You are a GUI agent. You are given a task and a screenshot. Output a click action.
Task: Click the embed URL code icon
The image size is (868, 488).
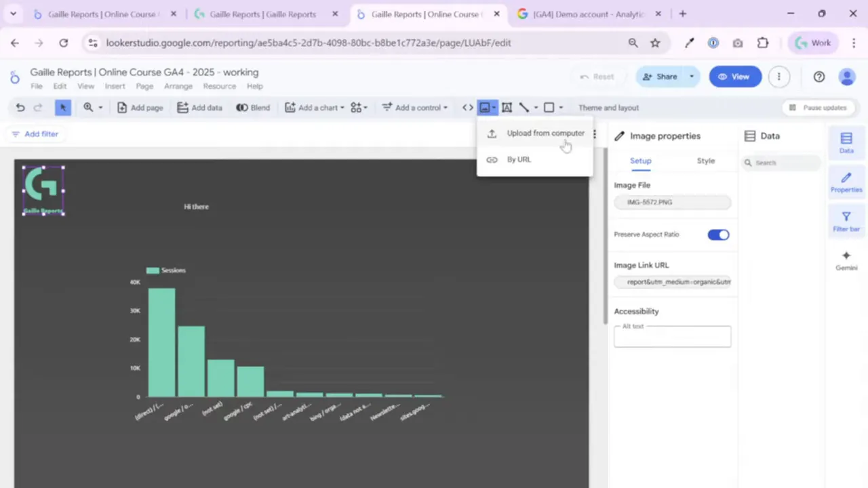click(x=468, y=108)
